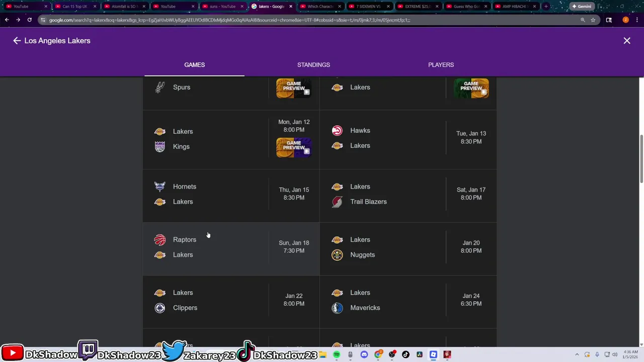644x362 pixels.
Task: Click the Atlanta Hawks team logo
Action: [337, 131]
